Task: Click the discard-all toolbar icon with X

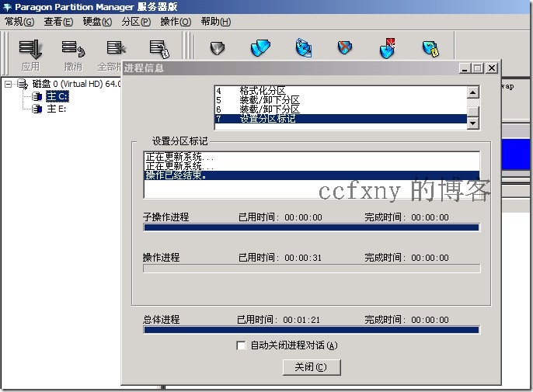Action: coord(116,47)
